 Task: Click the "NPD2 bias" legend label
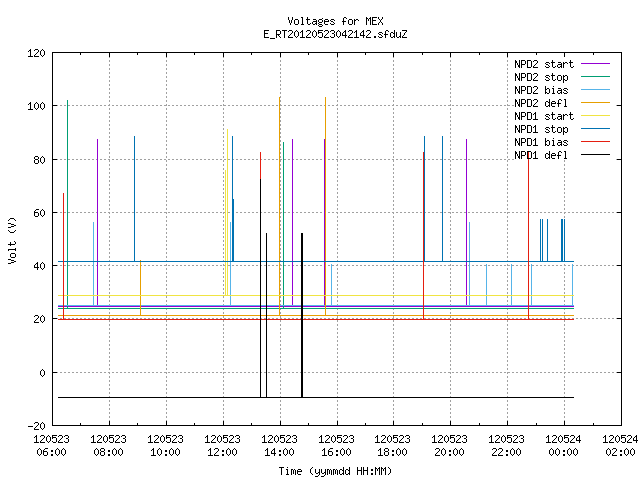coord(541,90)
